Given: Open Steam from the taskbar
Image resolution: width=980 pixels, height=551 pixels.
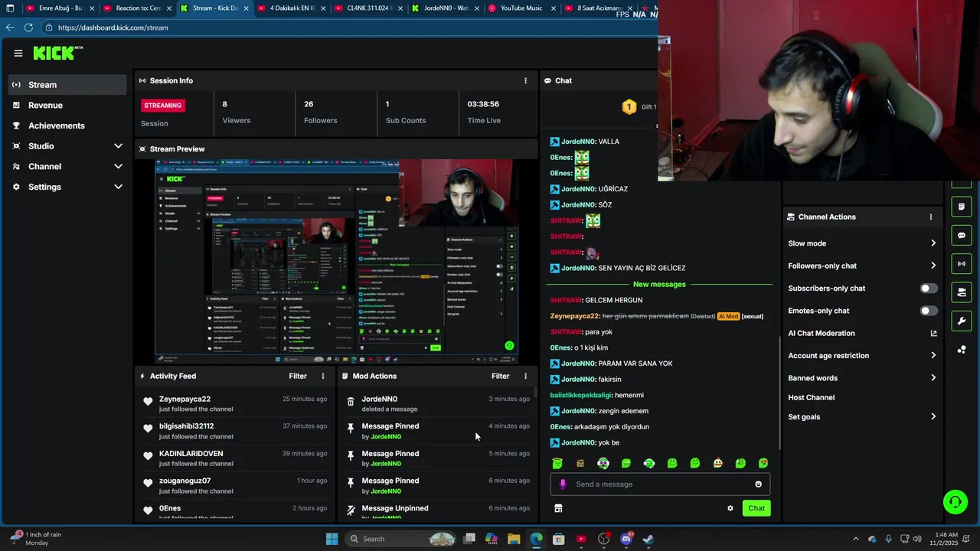Looking at the screenshot, I should point(648,539).
